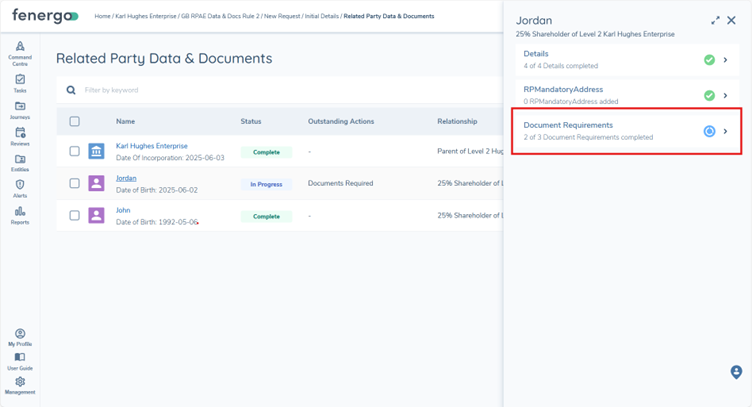The image size is (752, 407).
Task: Select all rows with header checkbox
Action: tap(74, 121)
